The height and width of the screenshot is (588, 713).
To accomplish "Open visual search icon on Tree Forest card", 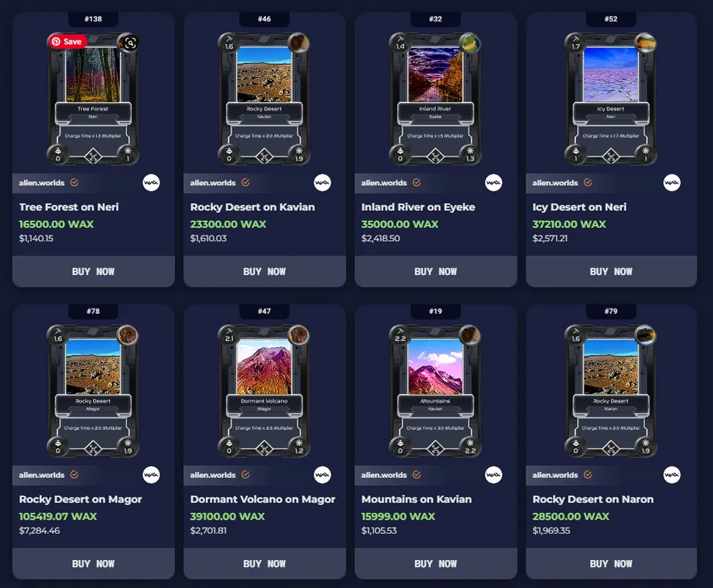I will click(130, 43).
